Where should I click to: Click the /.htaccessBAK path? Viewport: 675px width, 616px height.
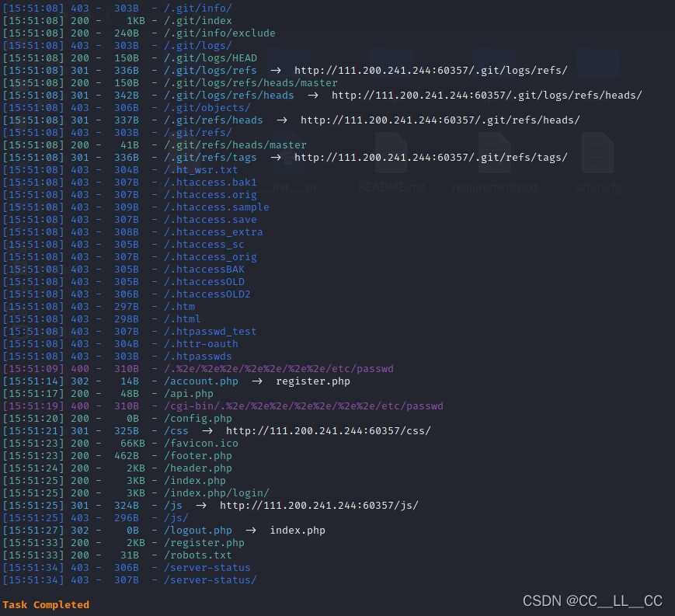(204, 270)
